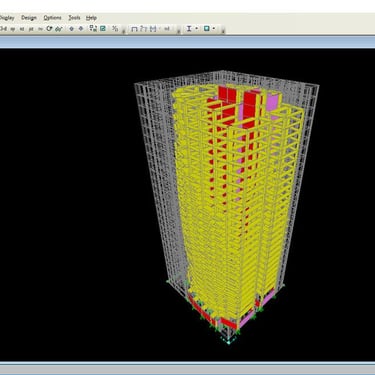Toggle the object shrink icon
The width and height of the screenshot is (375, 375).
[93, 29]
